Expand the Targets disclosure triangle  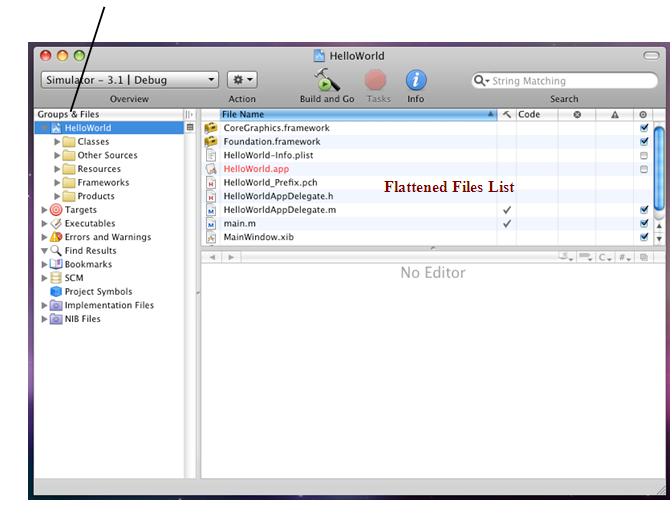tap(44, 210)
